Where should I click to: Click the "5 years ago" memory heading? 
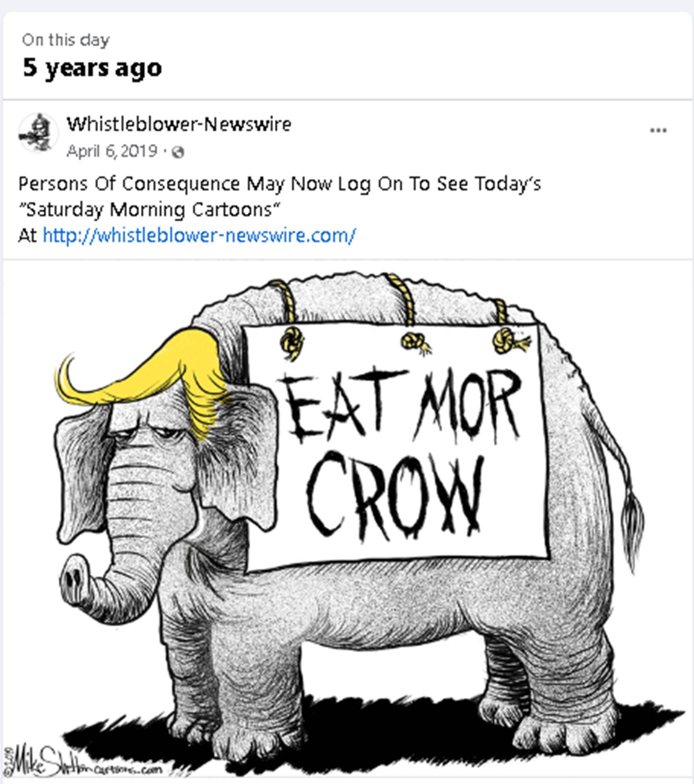(92, 67)
